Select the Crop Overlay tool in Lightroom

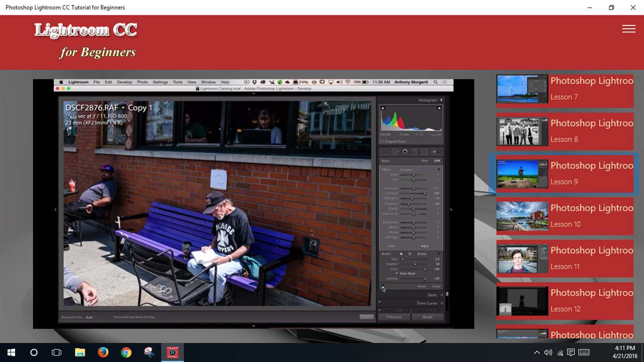coord(385,152)
